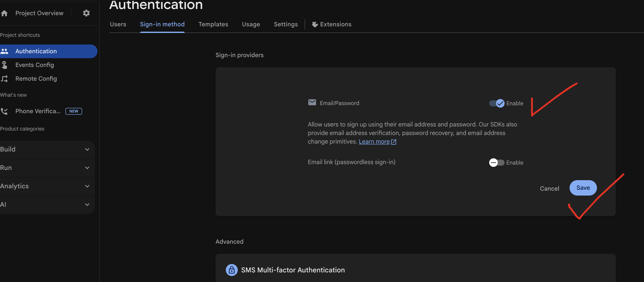Open Project Overview in sidebar
This screenshot has width=644, height=282.
(39, 13)
